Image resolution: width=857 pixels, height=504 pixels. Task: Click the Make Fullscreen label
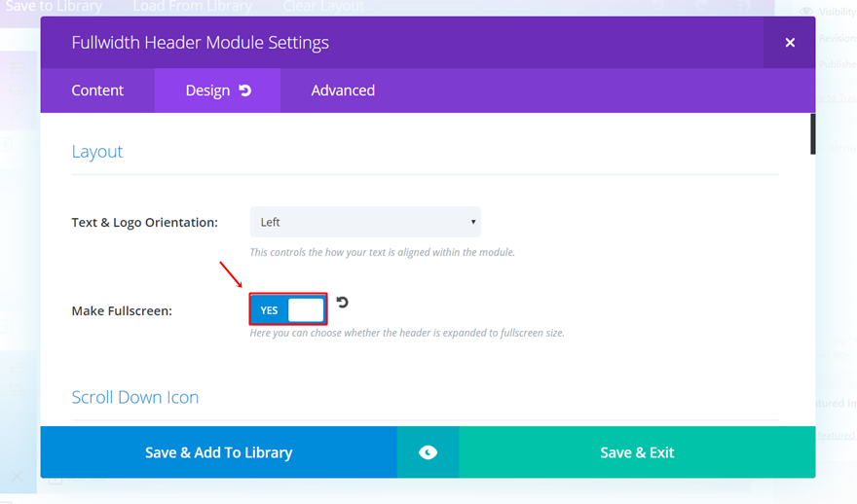coord(121,311)
